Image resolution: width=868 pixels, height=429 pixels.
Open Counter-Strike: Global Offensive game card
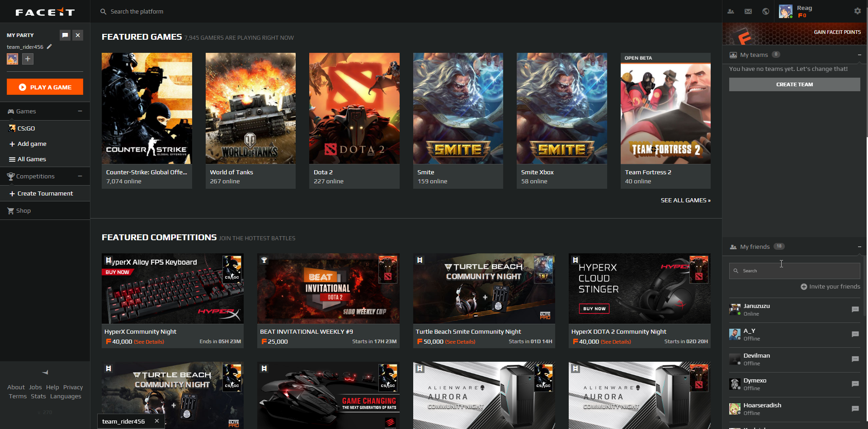(147, 121)
